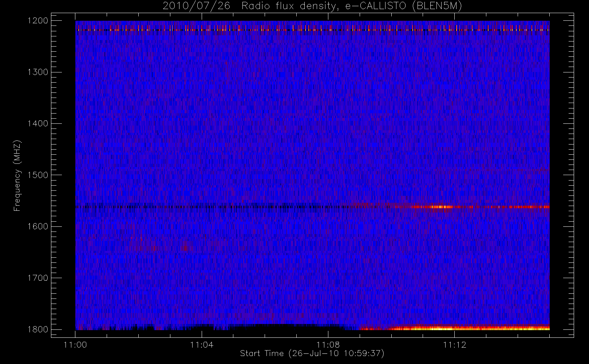Click the 1600 frequency tick label
Viewport: 589px width, 364px height.
(x=38, y=226)
